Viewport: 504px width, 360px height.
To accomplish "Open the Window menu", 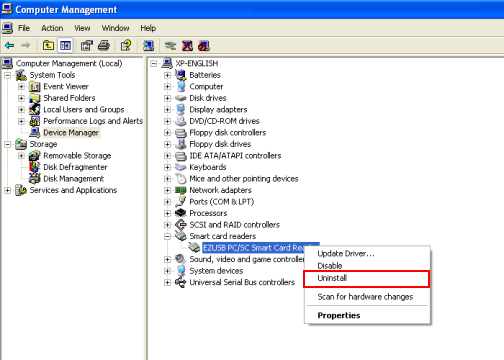I will pyautogui.click(x=115, y=28).
